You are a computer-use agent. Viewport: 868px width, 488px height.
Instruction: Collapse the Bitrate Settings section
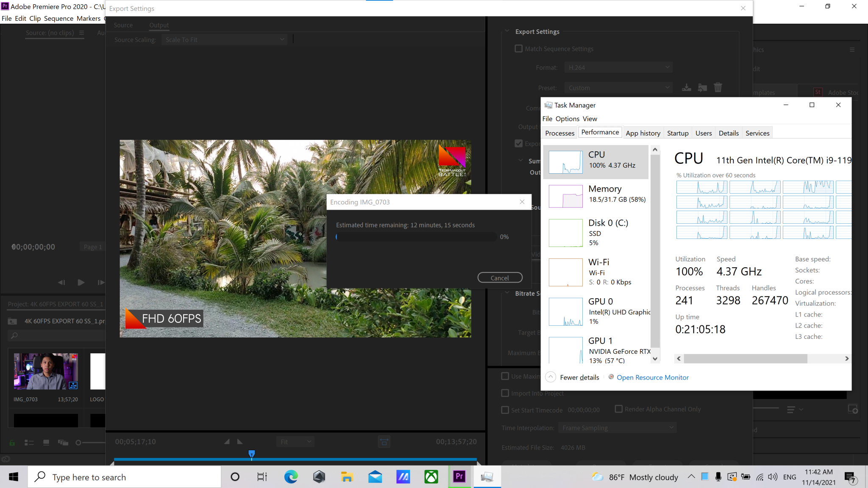[x=507, y=293]
